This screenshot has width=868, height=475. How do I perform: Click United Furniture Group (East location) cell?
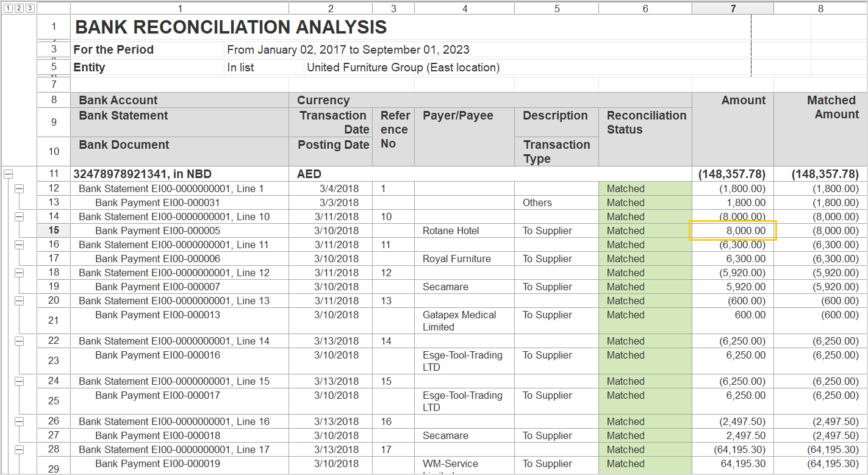[403, 68]
